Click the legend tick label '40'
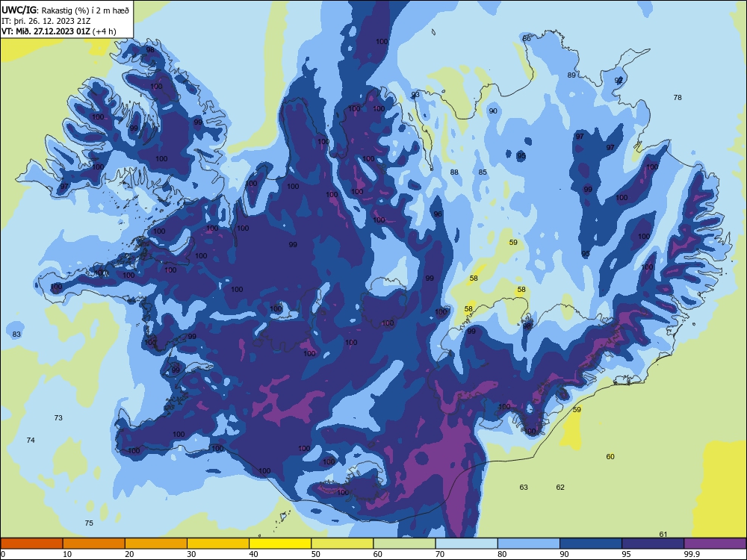Image resolution: width=747 pixels, height=560 pixels. [x=253, y=554]
